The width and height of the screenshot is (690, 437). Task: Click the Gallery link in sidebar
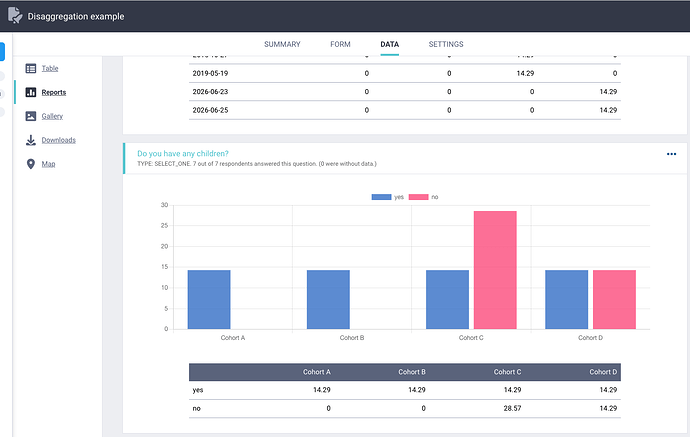coord(52,116)
